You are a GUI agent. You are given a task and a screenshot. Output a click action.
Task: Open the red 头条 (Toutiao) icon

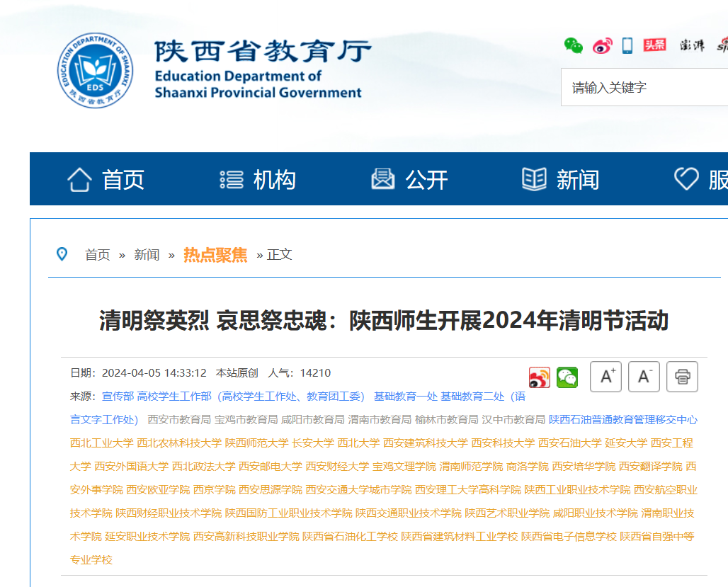pyautogui.click(x=654, y=45)
